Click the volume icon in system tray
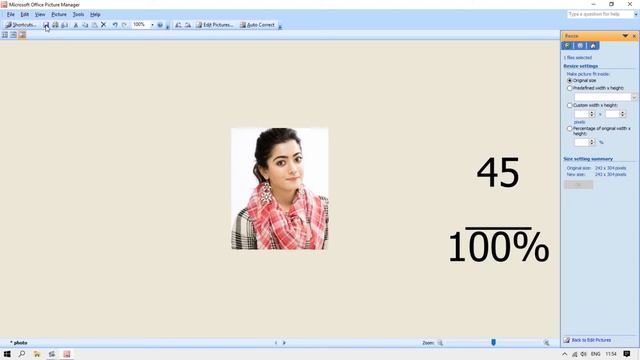640x360 pixels. pos(584,354)
